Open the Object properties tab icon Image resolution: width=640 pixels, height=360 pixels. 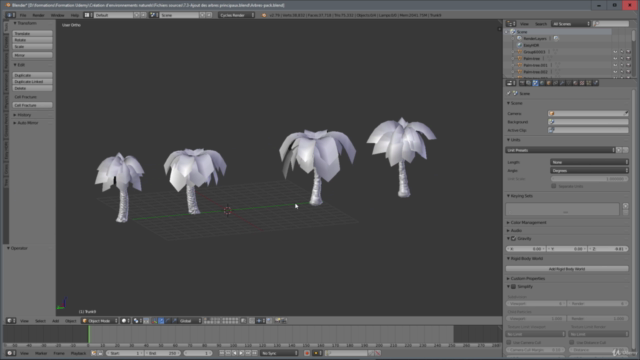pos(549,83)
